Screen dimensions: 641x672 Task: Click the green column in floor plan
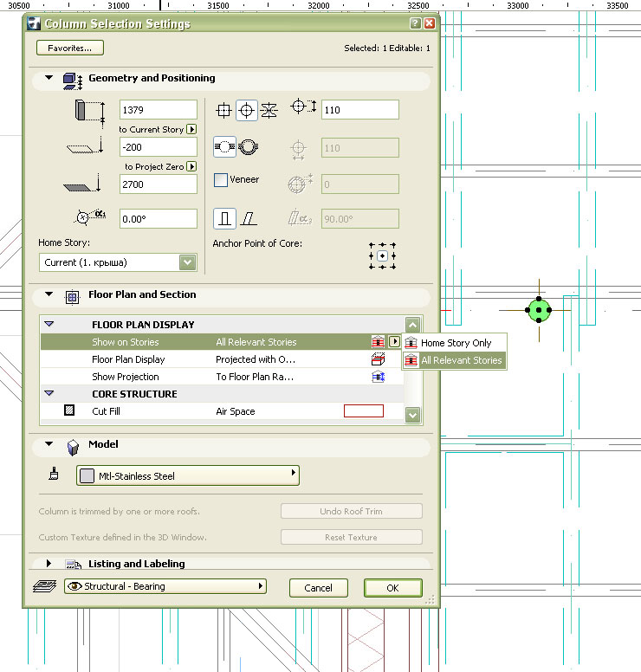pos(539,310)
